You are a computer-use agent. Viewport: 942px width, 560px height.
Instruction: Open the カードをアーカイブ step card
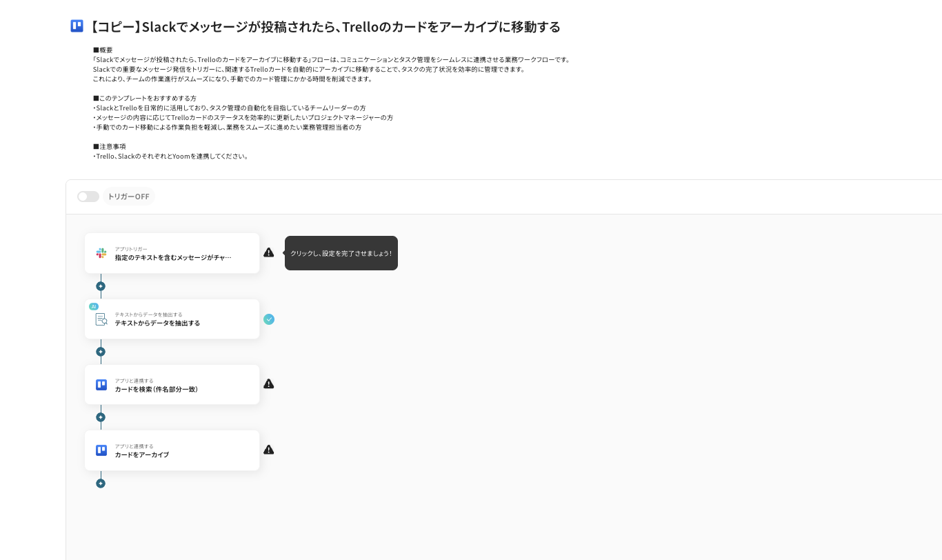(x=172, y=450)
